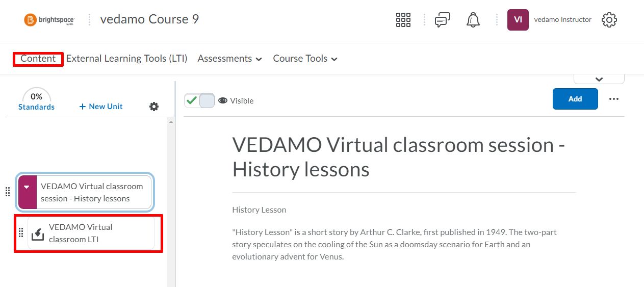Open the message alerts chat icon
Screen dimensions: 644x287
point(443,20)
